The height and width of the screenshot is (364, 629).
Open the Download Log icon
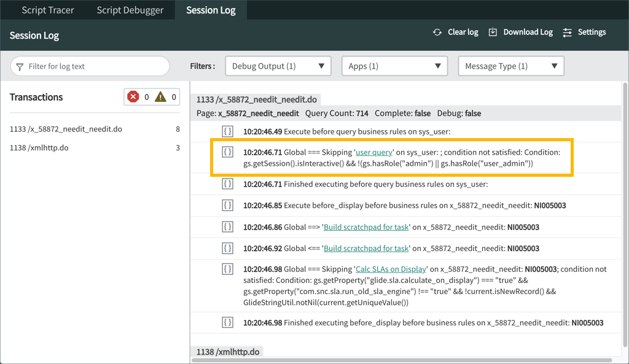coord(493,32)
